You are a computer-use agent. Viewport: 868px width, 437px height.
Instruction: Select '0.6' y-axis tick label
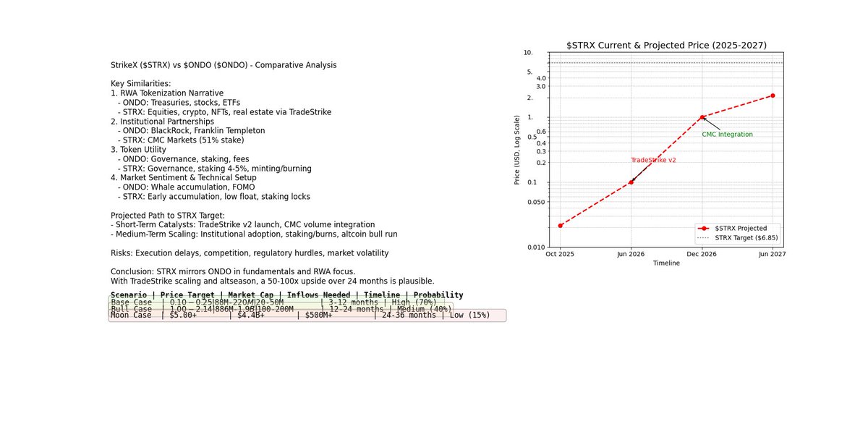(540, 132)
